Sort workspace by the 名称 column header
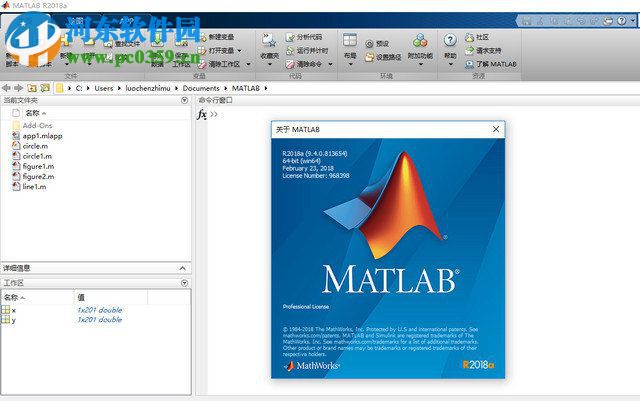Screen dimensions: 640x401 (x=11, y=298)
